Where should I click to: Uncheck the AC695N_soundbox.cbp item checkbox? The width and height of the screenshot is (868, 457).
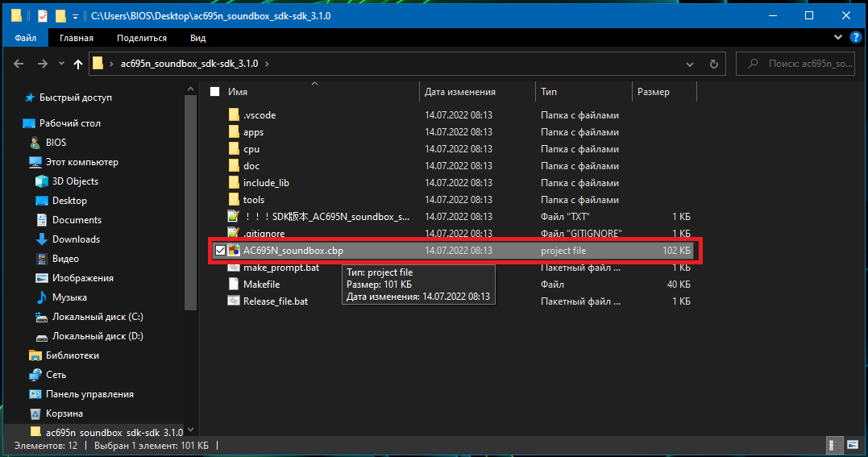[x=220, y=251]
